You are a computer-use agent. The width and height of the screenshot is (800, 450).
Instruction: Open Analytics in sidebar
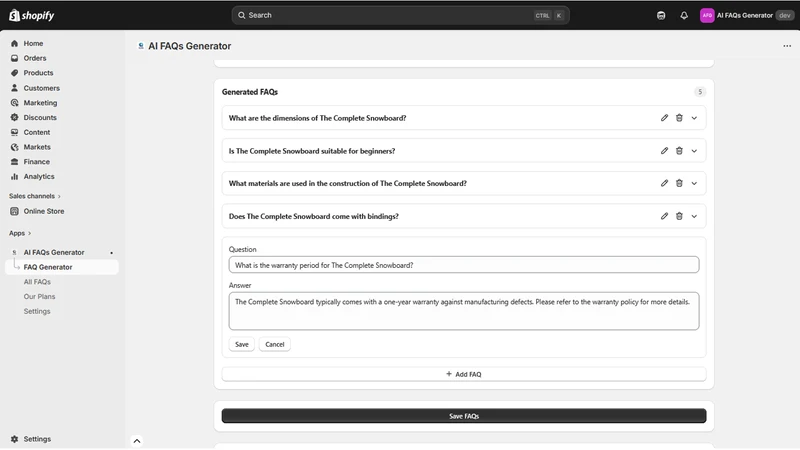click(x=39, y=177)
